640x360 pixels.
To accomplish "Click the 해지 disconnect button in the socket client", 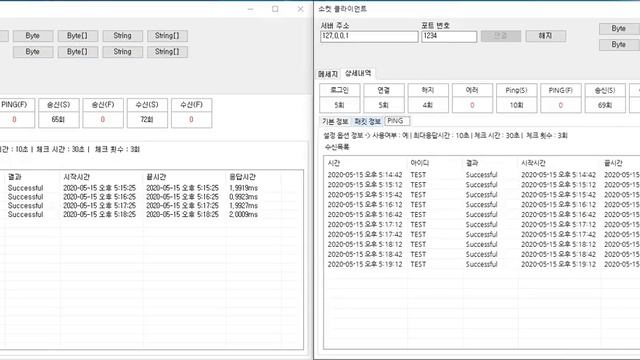I will point(545,36).
